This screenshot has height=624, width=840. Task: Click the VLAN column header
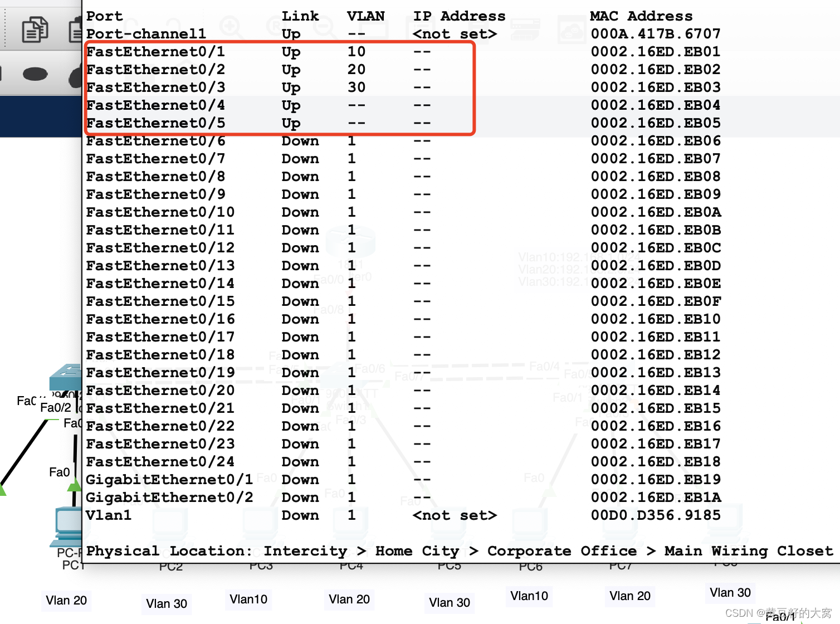coord(366,16)
